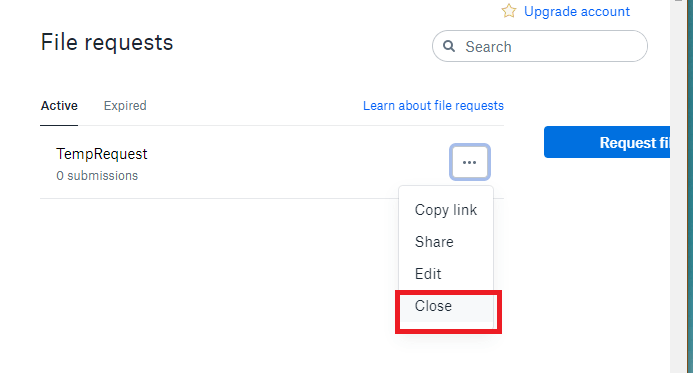
Task: Click the blue Request files button
Action: (607, 142)
